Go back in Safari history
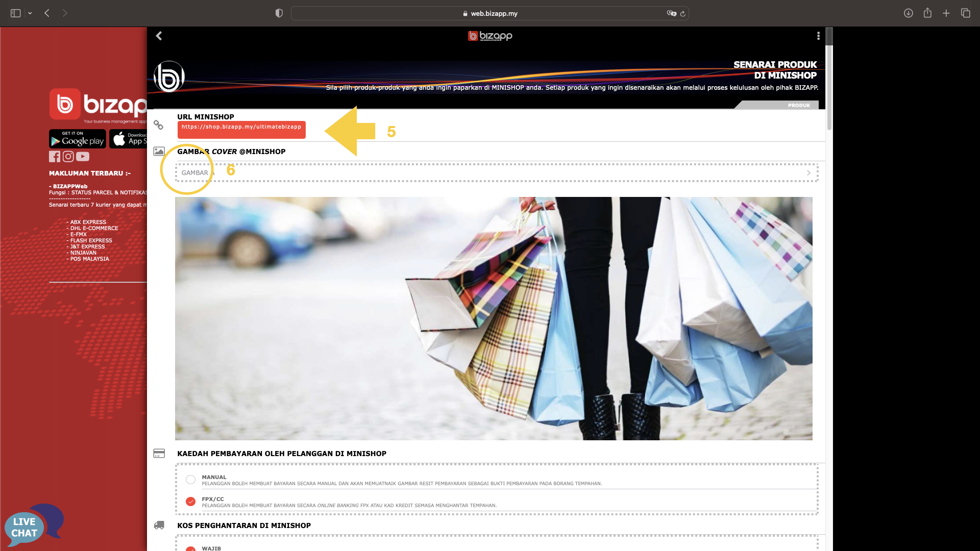This screenshot has width=980, height=551. tap(47, 13)
